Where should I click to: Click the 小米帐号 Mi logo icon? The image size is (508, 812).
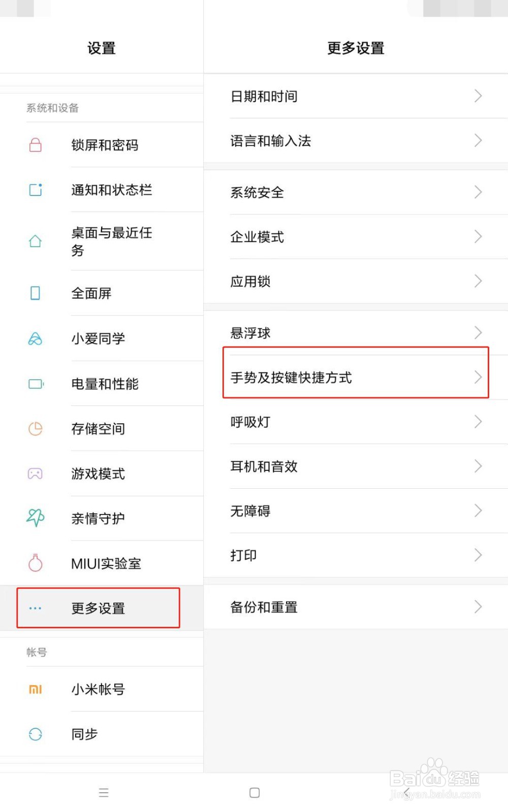click(x=35, y=689)
